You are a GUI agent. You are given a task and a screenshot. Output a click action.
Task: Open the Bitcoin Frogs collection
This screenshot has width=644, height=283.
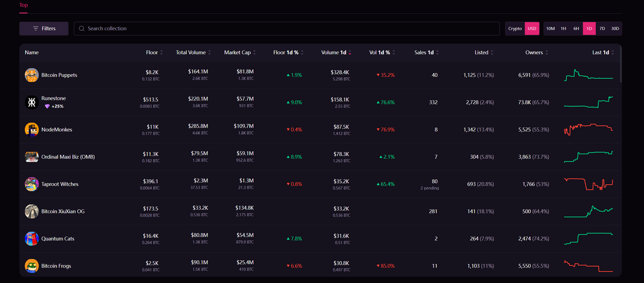[56, 266]
